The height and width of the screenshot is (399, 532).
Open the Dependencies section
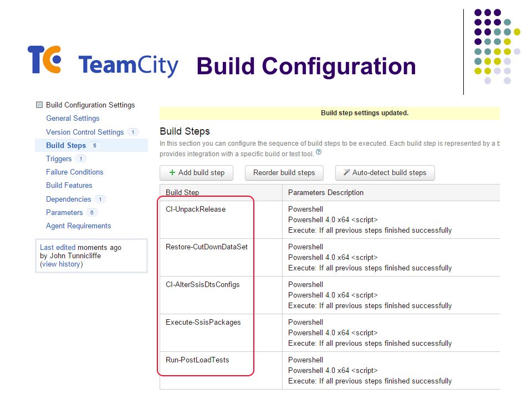click(x=69, y=199)
